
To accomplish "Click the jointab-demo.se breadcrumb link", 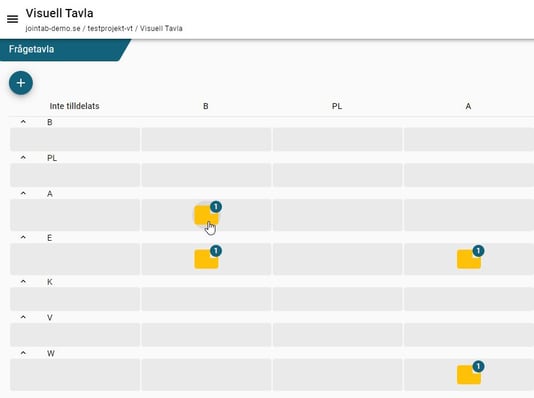I will click(53, 28).
